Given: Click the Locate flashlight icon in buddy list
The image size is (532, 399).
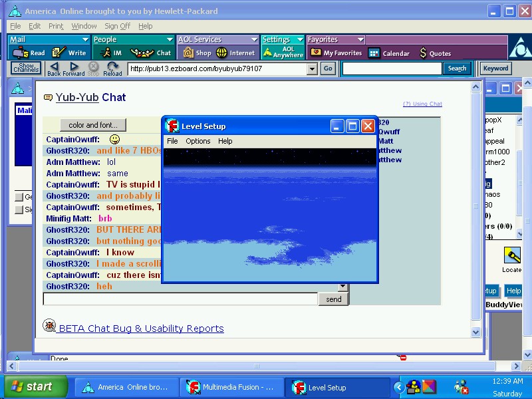Looking at the screenshot, I should 512,255.
